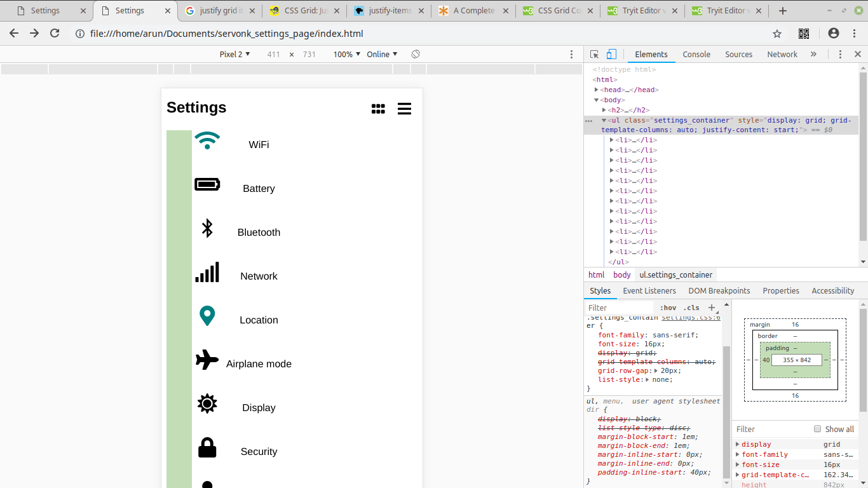The height and width of the screenshot is (488, 868).
Task: Click the Styles filter input field
Action: 621,308
